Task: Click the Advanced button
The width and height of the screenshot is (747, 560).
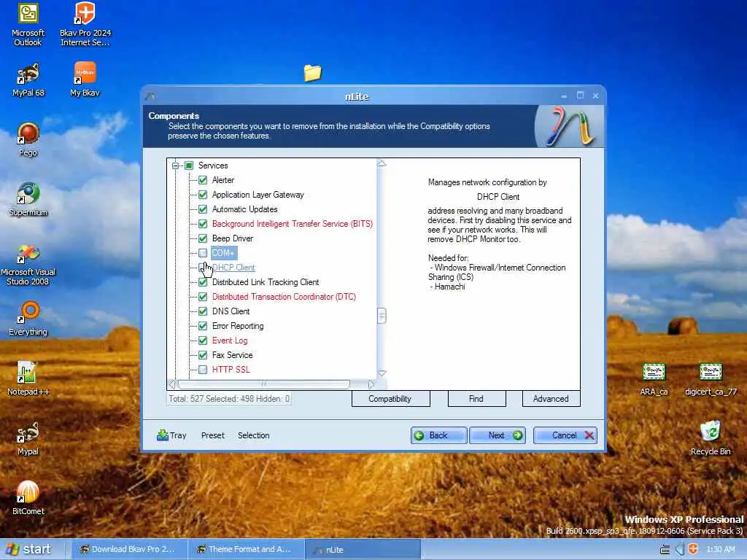Action: pyautogui.click(x=551, y=399)
